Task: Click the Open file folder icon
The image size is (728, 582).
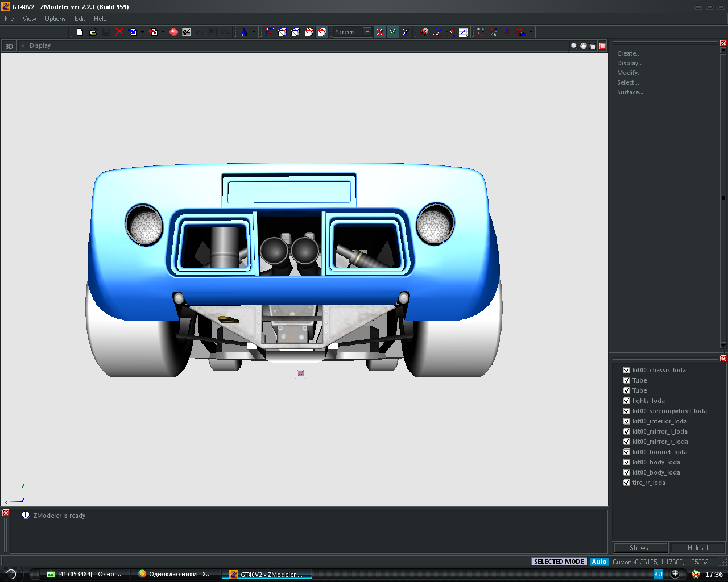Action: pyautogui.click(x=93, y=32)
